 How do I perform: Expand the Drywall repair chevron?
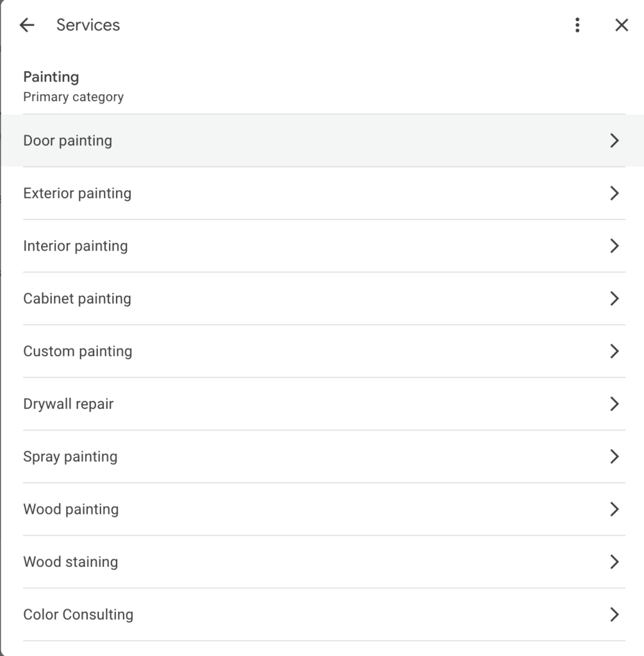614,404
